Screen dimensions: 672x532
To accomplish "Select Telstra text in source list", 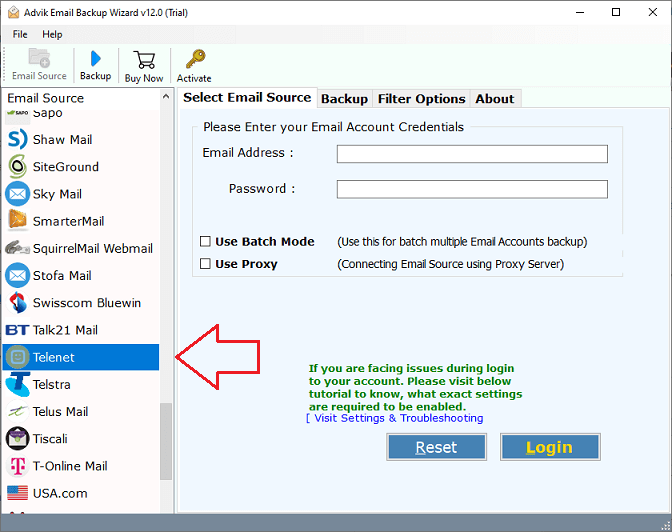I will click(x=51, y=385).
